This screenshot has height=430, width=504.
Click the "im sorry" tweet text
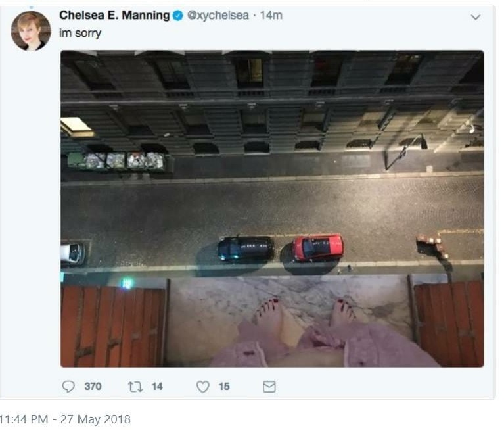coord(80,33)
